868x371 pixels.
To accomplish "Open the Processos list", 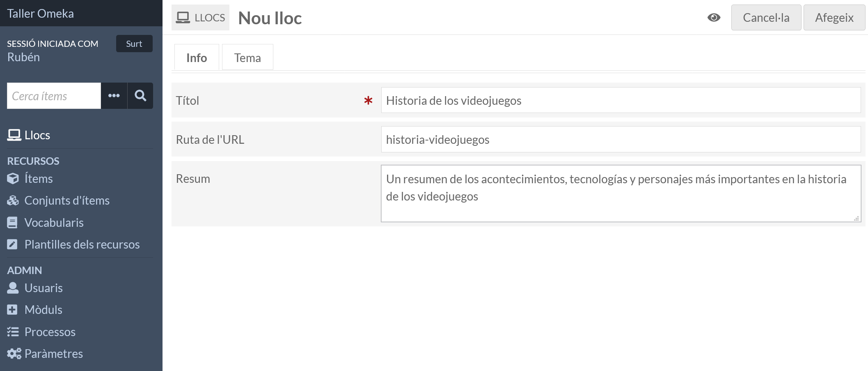I will point(50,332).
